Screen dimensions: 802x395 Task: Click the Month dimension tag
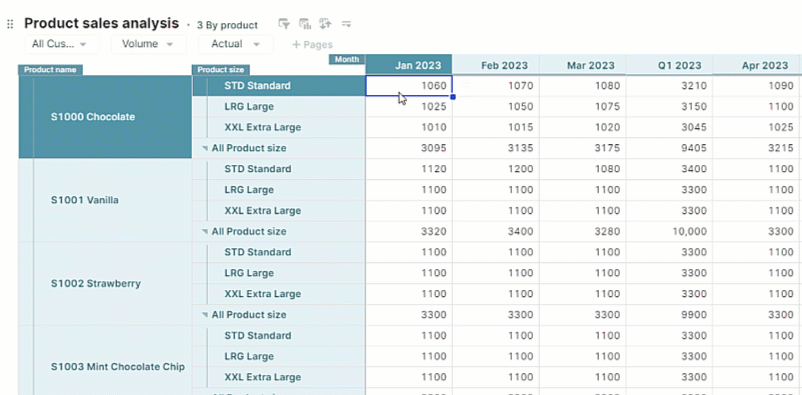(x=347, y=59)
